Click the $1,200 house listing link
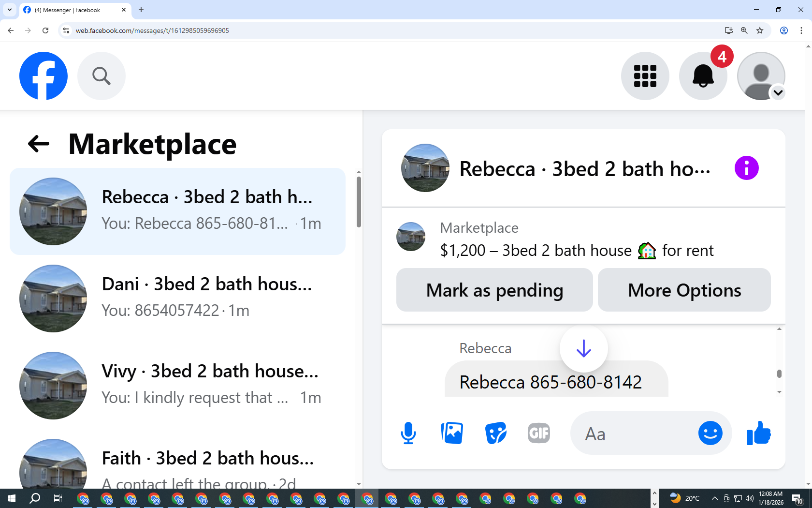The width and height of the screenshot is (812, 508). [x=577, y=250]
